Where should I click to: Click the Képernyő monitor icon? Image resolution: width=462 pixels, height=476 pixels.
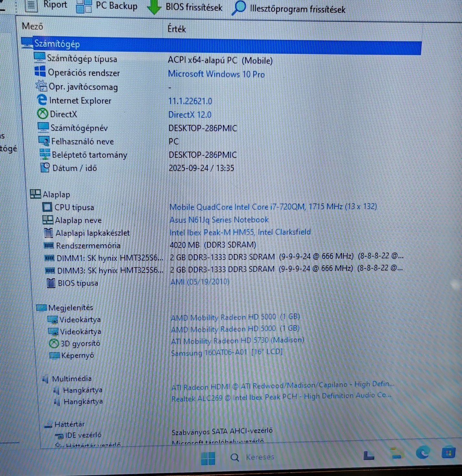tap(54, 355)
